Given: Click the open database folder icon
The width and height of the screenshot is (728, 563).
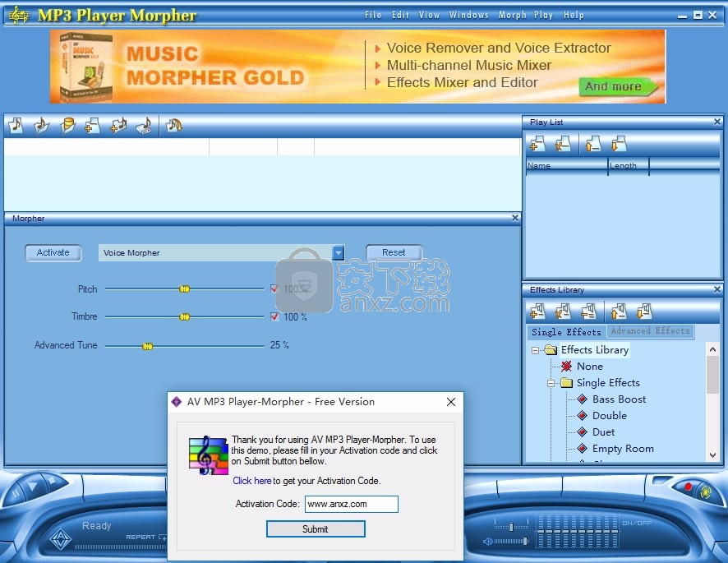Looking at the screenshot, I should tap(67, 126).
